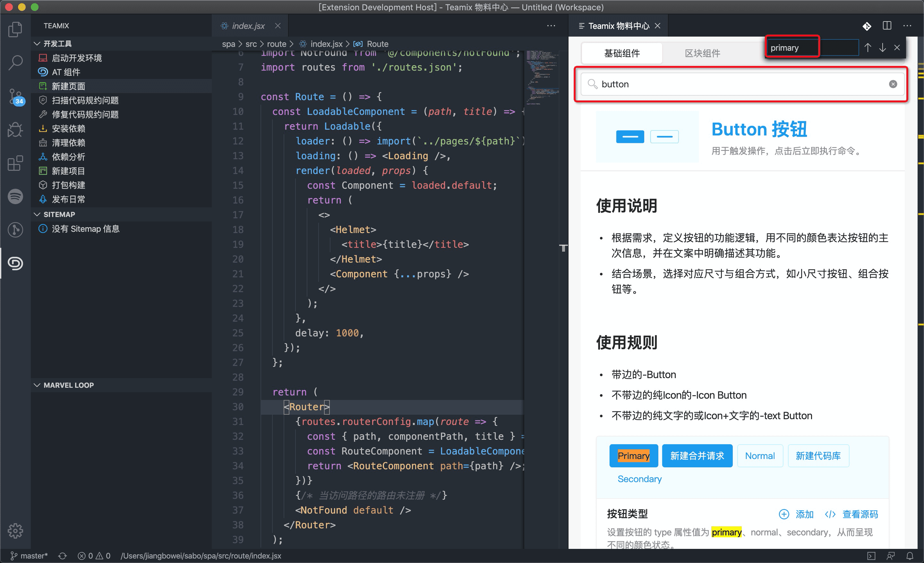Run 修复代码规约问题
The image size is (924, 563).
[x=122, y=114]
